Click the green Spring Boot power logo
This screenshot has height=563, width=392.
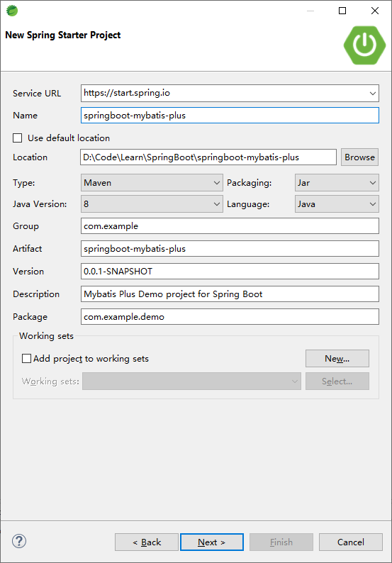click(x=364, y=45)
